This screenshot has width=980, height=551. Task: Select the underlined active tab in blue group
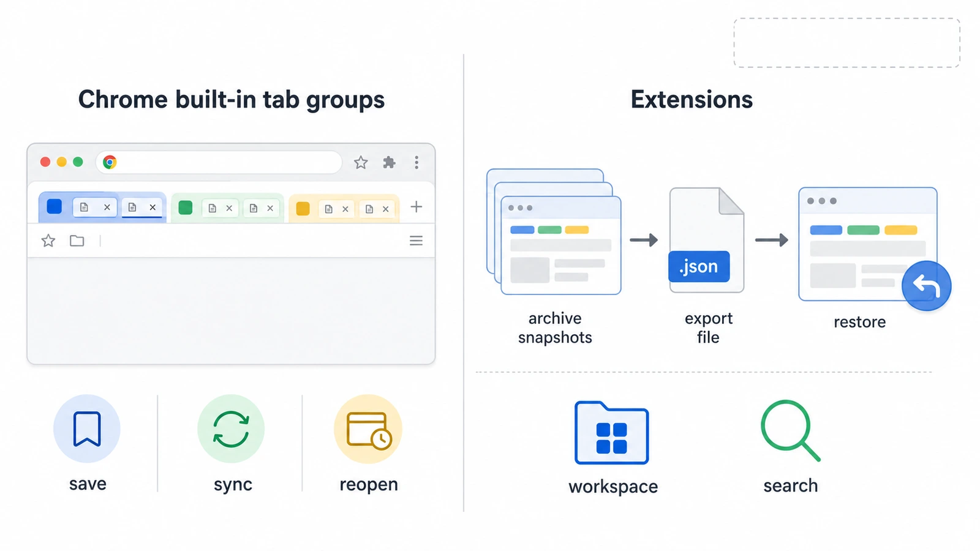[142, 207]
